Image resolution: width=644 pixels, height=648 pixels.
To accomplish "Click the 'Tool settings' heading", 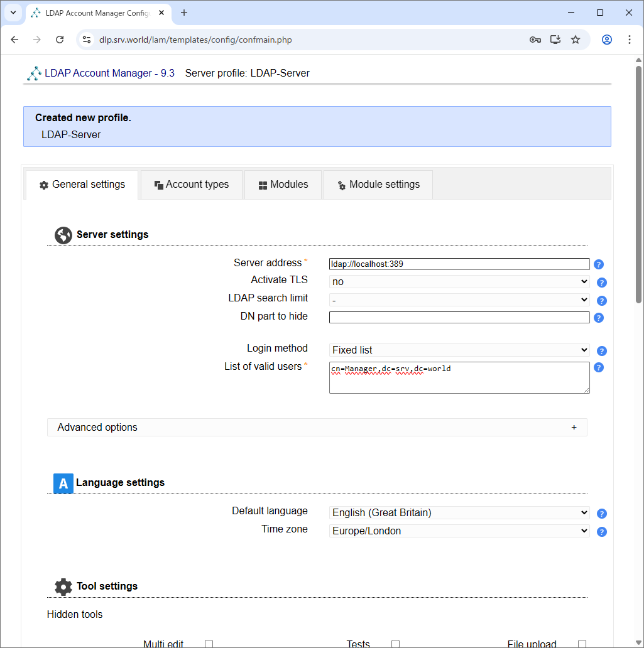I will (x=107, y=586).
